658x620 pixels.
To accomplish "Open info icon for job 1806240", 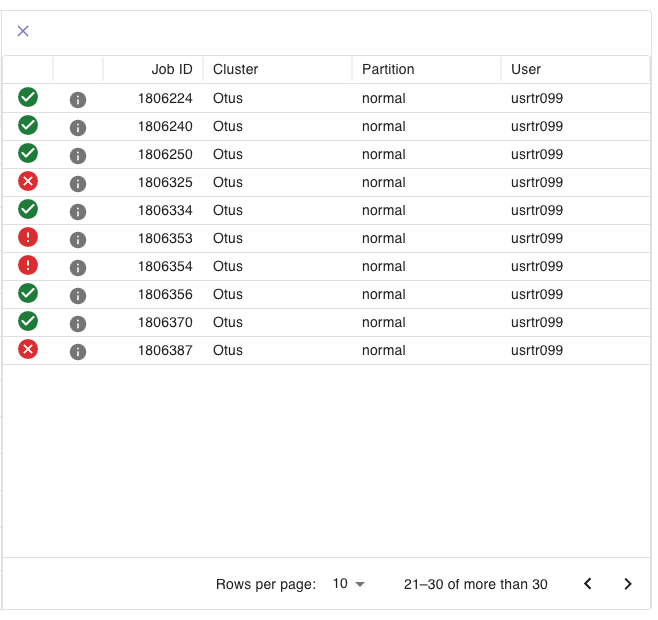I will (78, 128).
